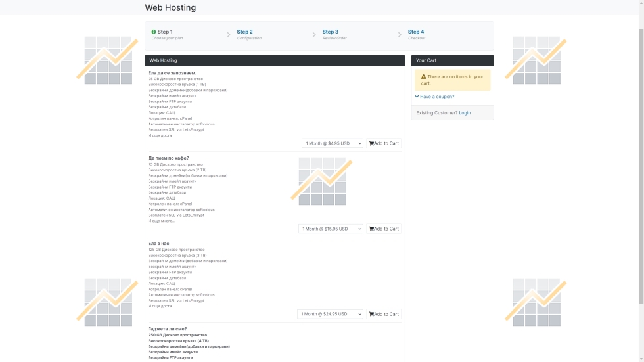Click the warning icon in empty cart notice

pyautogui.click(x=423, y=77)
